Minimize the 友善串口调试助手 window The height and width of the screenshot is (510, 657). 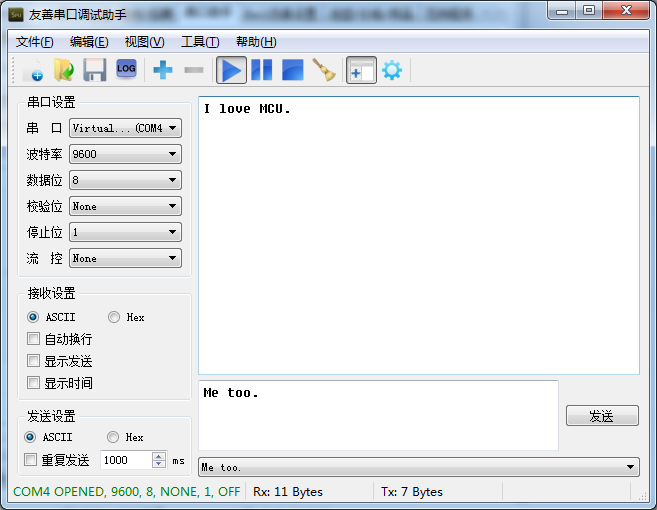coord(561,11)
